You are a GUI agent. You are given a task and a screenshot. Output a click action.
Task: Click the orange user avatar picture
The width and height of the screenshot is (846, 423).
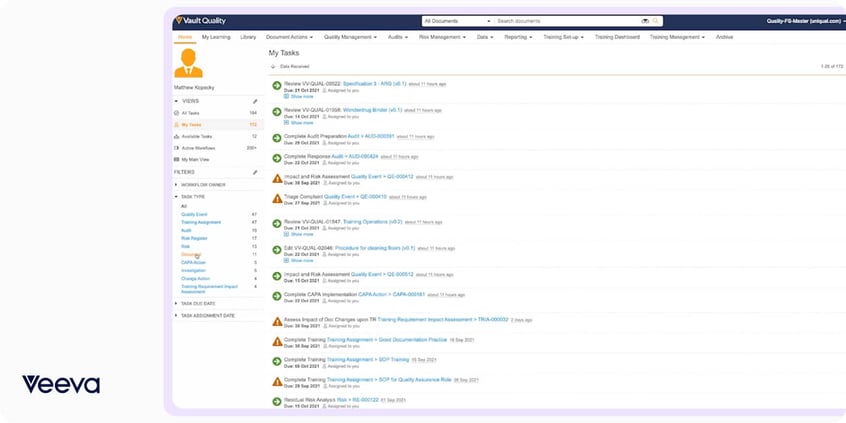click(188, 63)
